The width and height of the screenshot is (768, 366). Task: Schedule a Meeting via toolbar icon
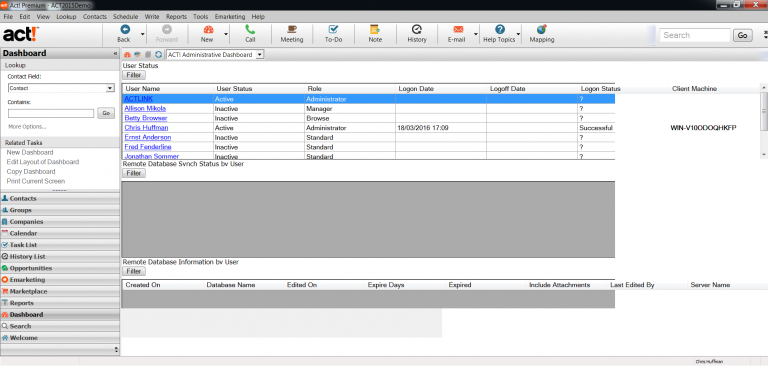[x=292, y=30]
